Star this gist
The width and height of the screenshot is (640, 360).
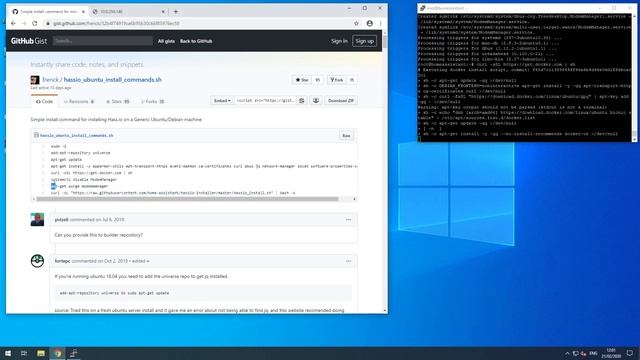click(x=302, y=80)
